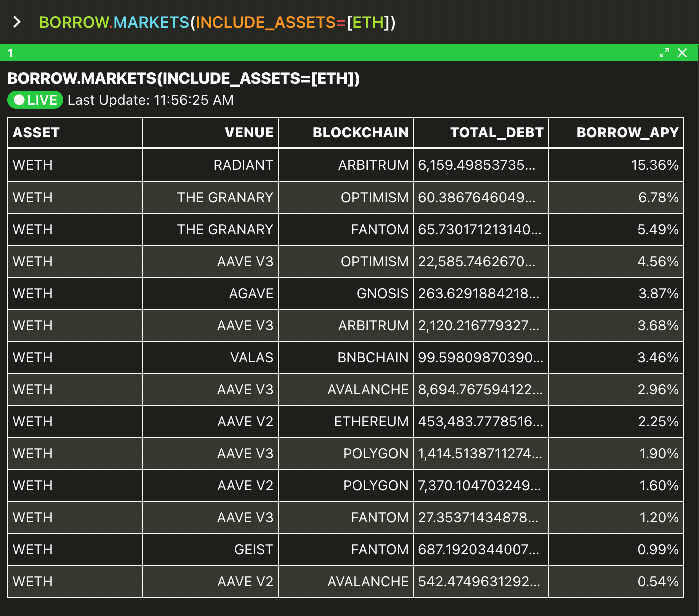Select WETH asset cell in the RADIANT row
699x616 pixels.
pyautogui.click(x=75, y=165)
